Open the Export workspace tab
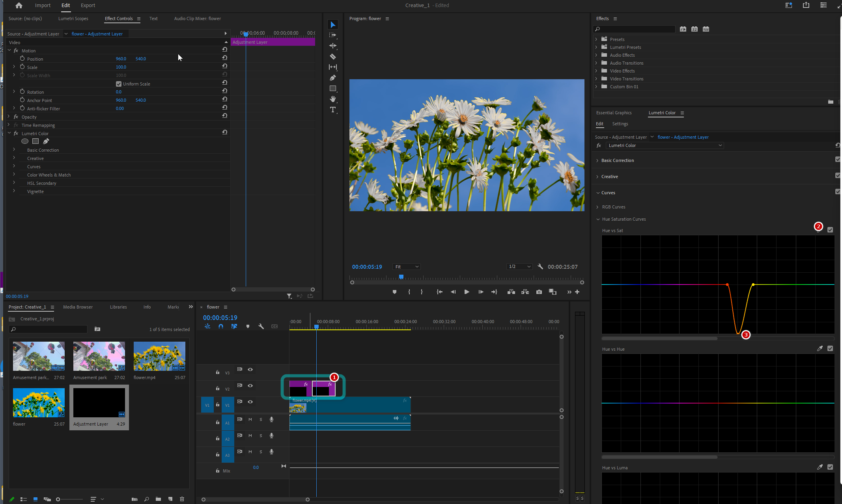This screenshot has width=842, height=504. tap(88, 5)
